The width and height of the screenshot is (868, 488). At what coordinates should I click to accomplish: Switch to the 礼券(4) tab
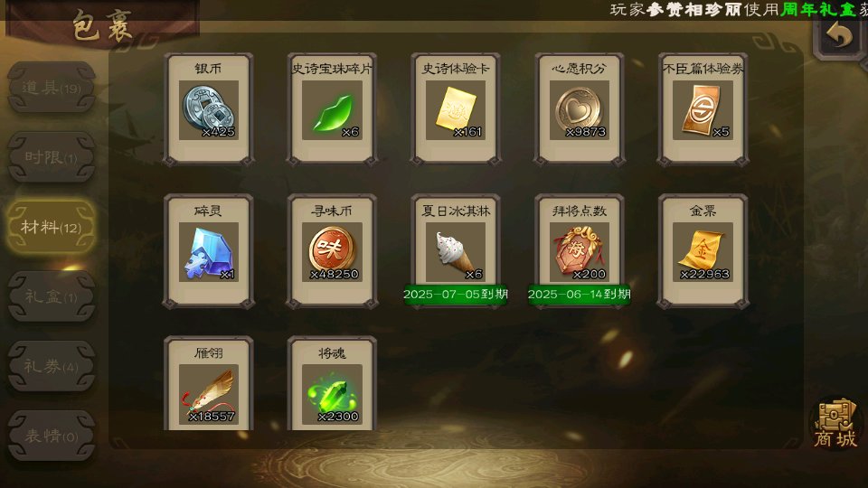coord(52,366)
